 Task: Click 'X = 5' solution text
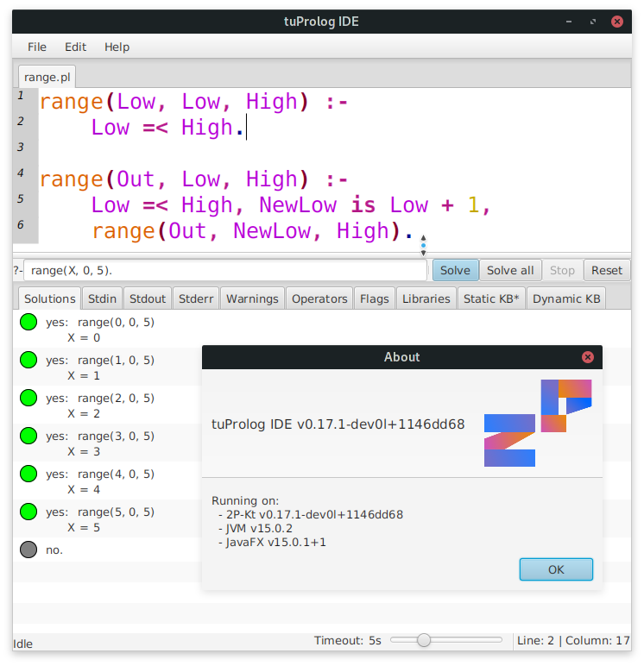click(x=84, y=527)
